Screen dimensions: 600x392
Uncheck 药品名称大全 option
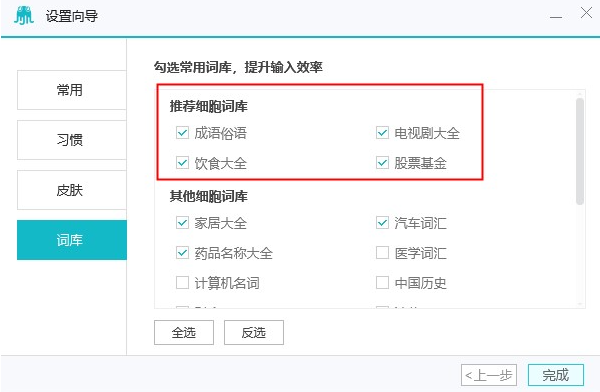pos(183,253)
